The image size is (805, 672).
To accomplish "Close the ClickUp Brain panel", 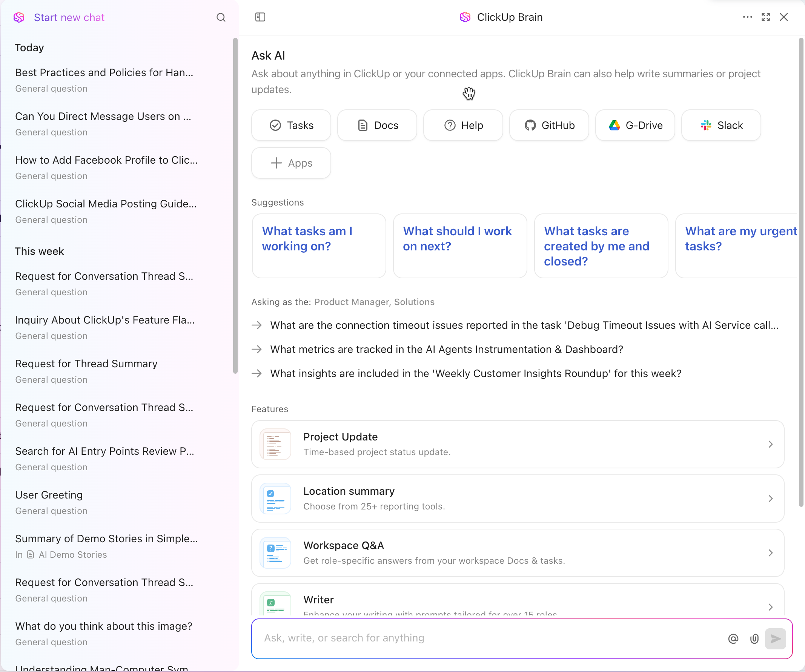I will pyautogui.click(x=784, y=17).
